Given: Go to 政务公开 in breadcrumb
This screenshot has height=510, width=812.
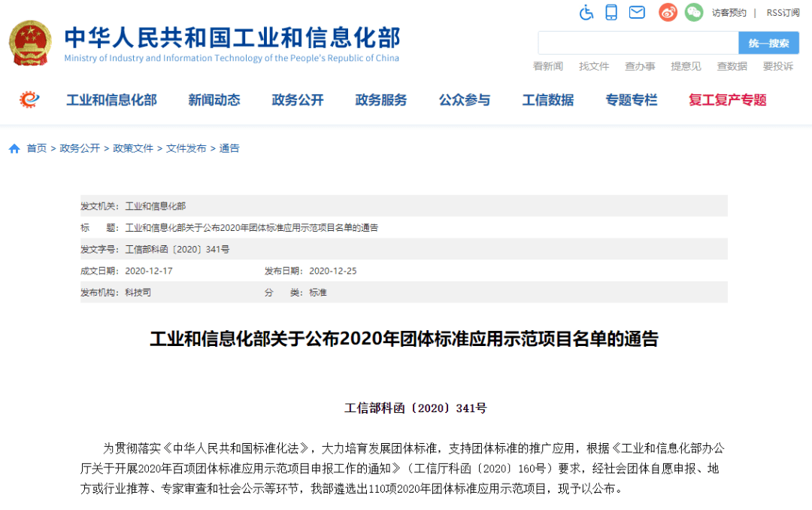Looking at the screenshot, I should coord(80,149).
